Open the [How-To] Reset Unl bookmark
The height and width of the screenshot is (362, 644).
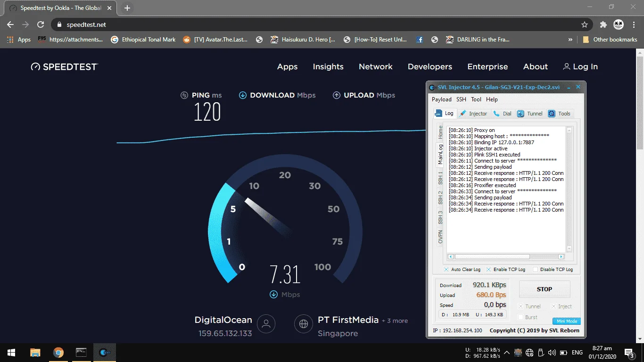click(x=375, y=40)
